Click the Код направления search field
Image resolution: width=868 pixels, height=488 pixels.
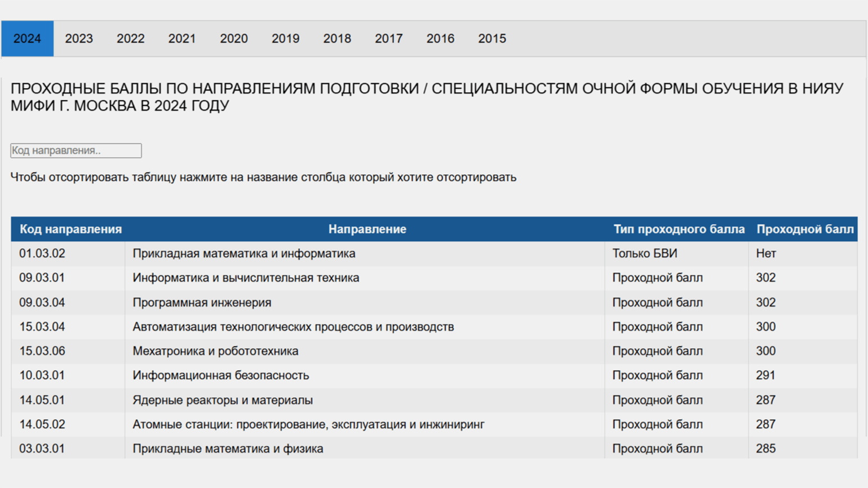point(76,150)
